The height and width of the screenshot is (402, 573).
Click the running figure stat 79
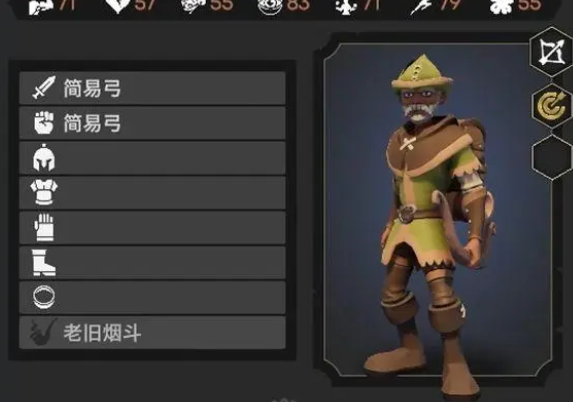coord(435,6)
